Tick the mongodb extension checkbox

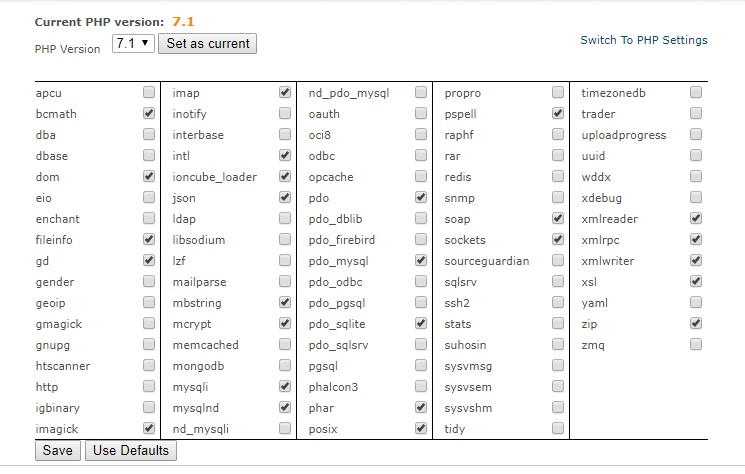click(285, 366)
